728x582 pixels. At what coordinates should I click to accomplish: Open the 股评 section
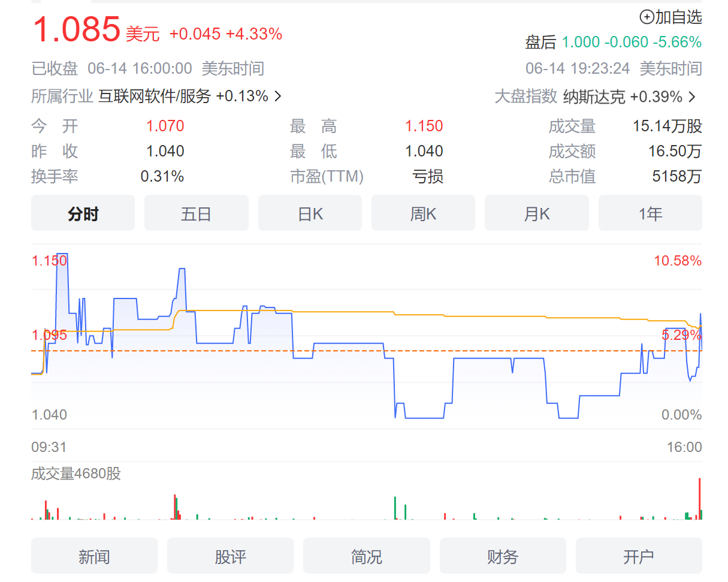click(230, 556)
